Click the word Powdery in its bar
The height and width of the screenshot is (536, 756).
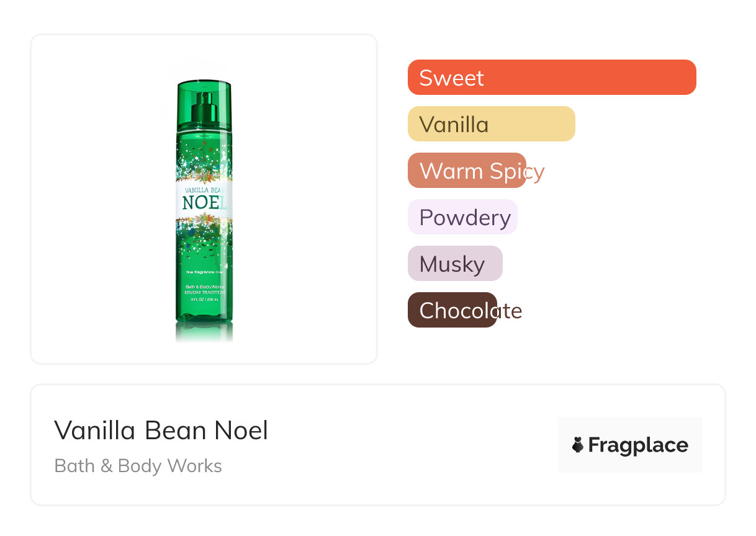click(x=465, y=218)
